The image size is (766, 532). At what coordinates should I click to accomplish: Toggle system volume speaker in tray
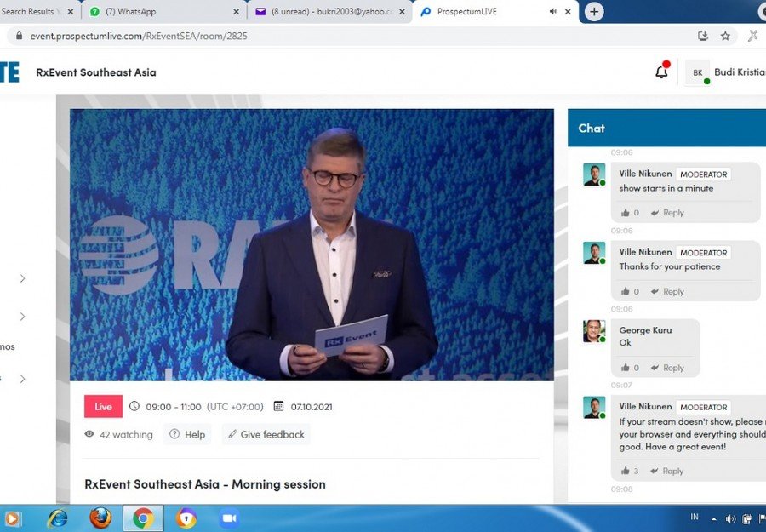730,518
